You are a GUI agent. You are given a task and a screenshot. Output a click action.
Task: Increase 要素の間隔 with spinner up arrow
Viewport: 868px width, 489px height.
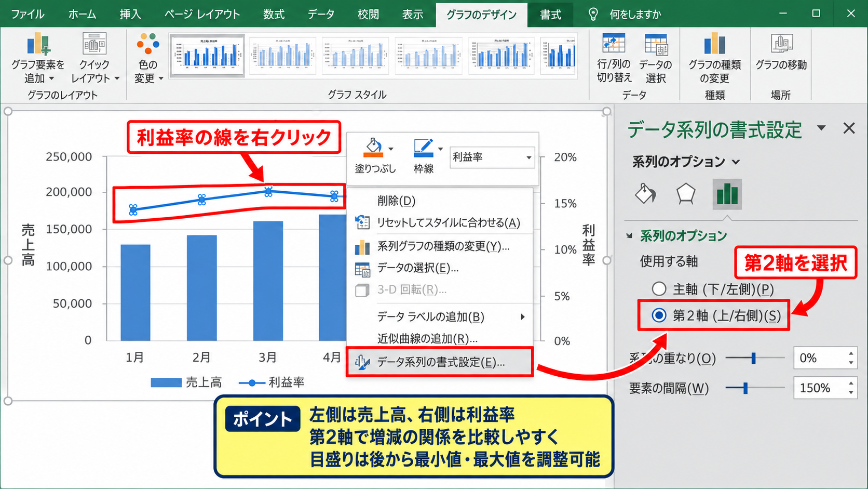click(851, 384)
